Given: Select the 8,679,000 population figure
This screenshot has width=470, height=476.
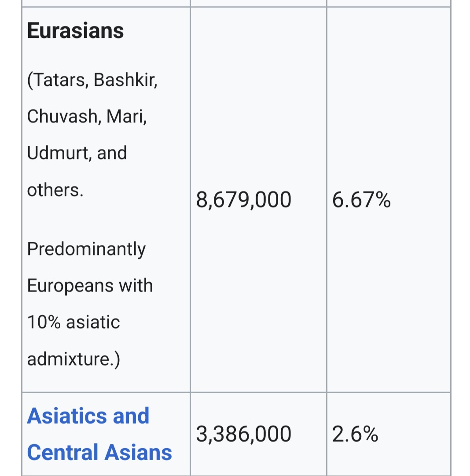Looking at the screenshot, I should point(244,200).
